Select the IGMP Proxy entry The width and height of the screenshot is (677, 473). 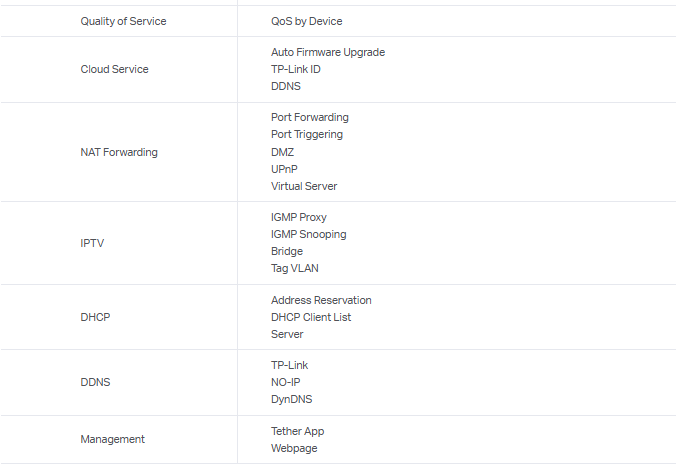[298, 217]
